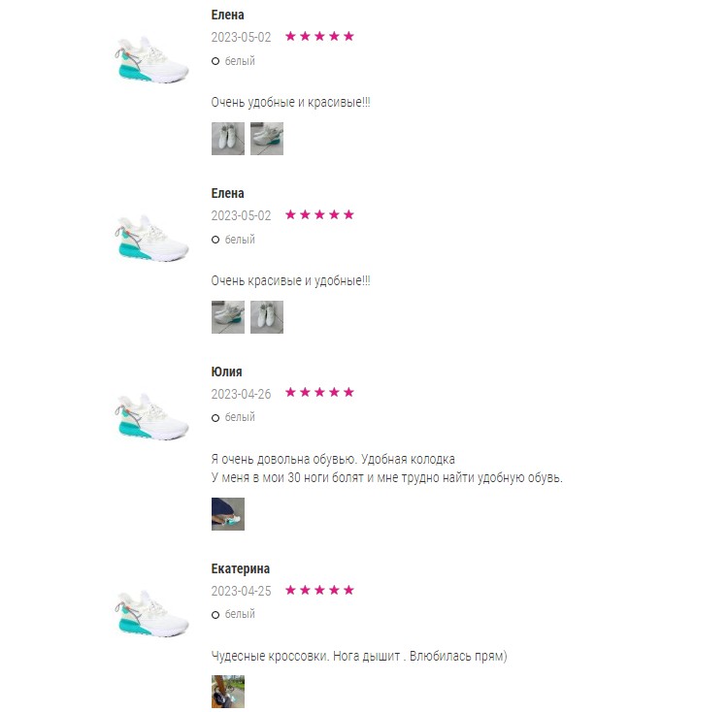Click reviewer name Екатерина
Viewport: 728px width, 712px height.
[x=241, y=568]
